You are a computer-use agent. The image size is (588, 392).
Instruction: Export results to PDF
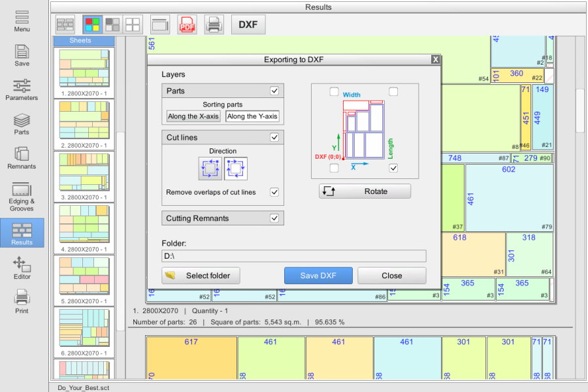[x=187, y=25]
